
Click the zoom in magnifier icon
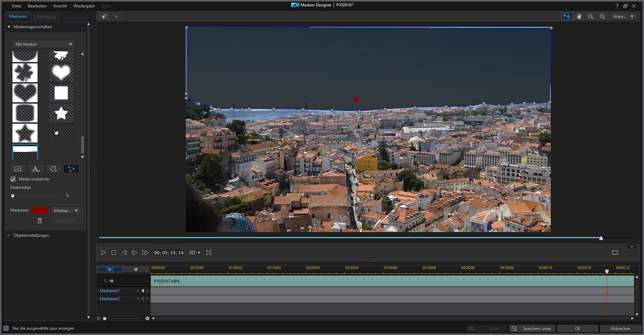[x=602, y=16]
